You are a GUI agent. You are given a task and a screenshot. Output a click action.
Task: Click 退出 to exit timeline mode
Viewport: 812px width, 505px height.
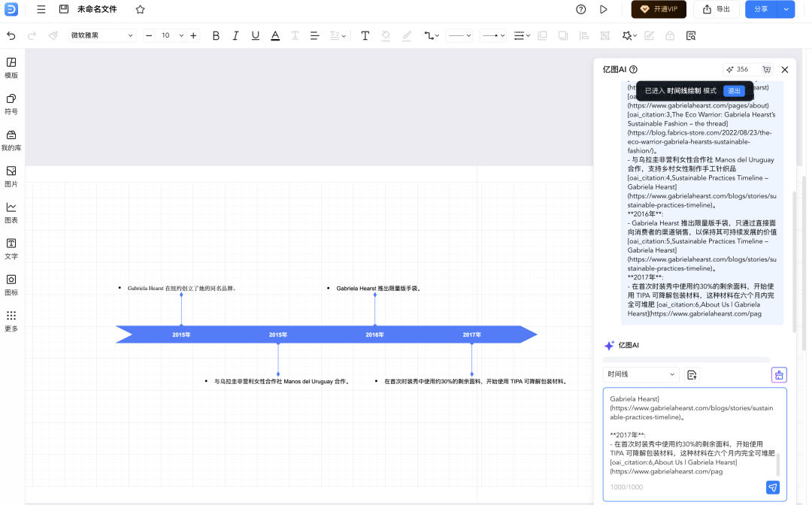point(734,91)
